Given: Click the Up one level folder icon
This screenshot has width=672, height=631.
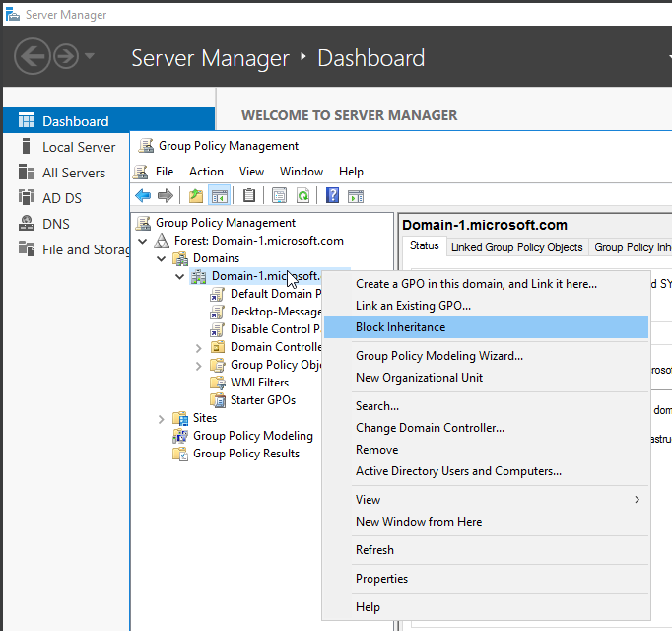Looking at the screenshot, I should coord(196,196).
